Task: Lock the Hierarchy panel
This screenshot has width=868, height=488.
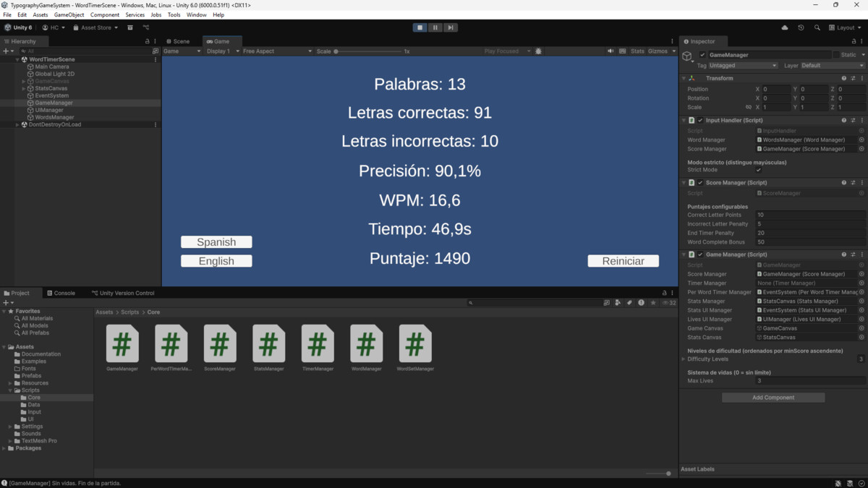Action: tap(148, 41)
